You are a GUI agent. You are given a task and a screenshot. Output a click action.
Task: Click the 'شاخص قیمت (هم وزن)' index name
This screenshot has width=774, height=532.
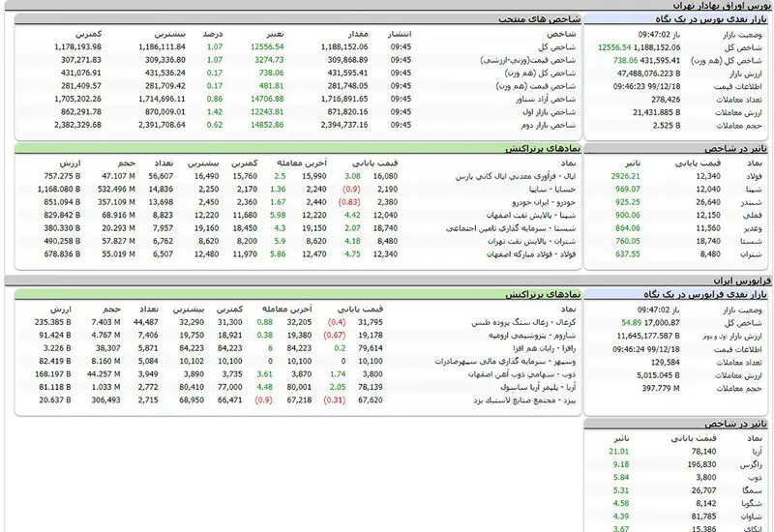[536, 86]
